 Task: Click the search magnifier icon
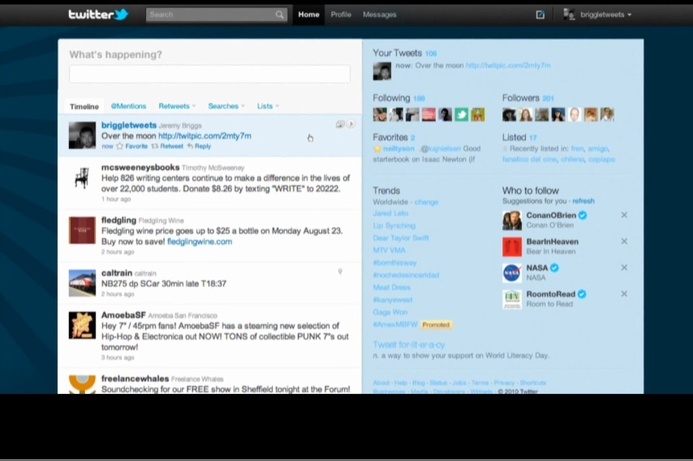tap(279, 15)
